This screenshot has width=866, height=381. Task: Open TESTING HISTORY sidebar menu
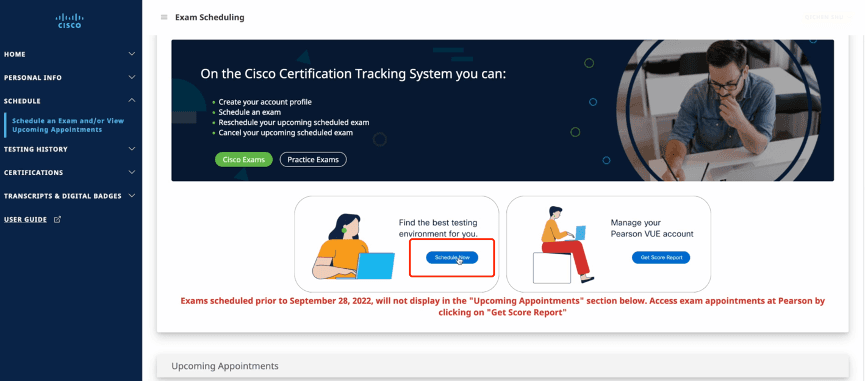point(36,149)
